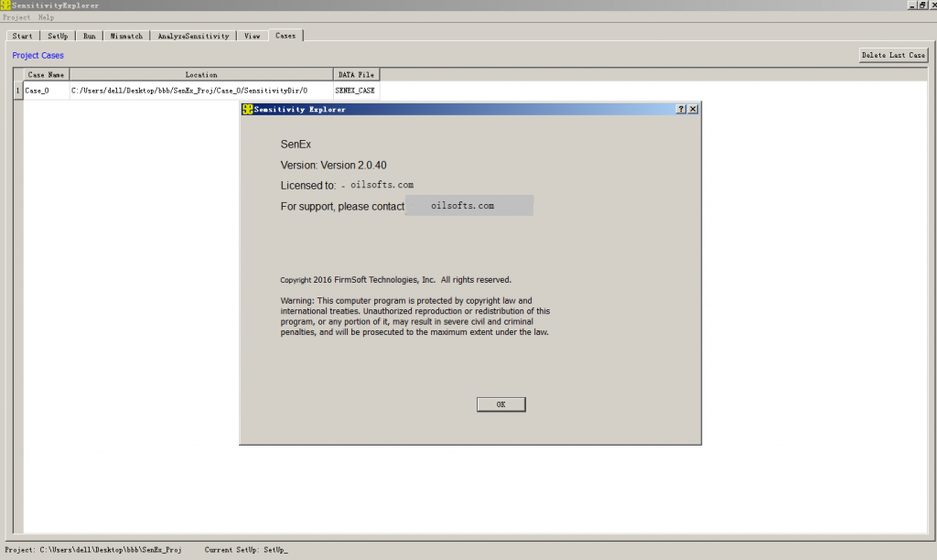Click the Current SetUp status entry
The height and width of the screenshot is (560, 937).
246,550
